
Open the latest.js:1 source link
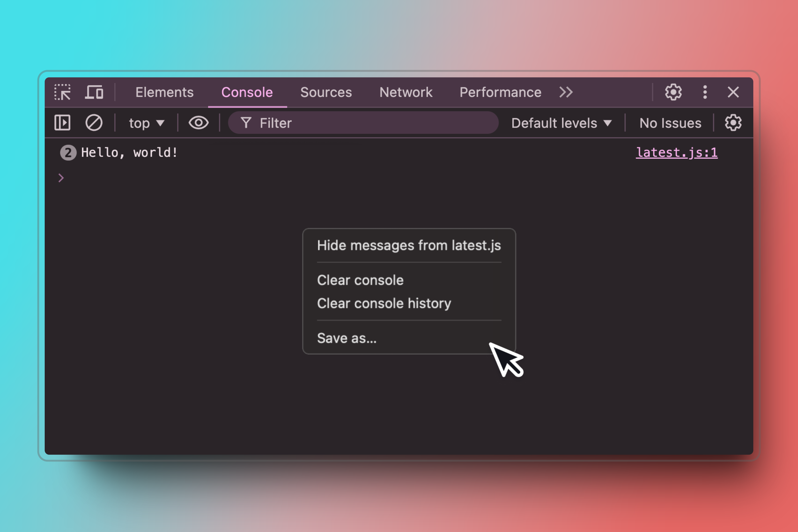677,153
